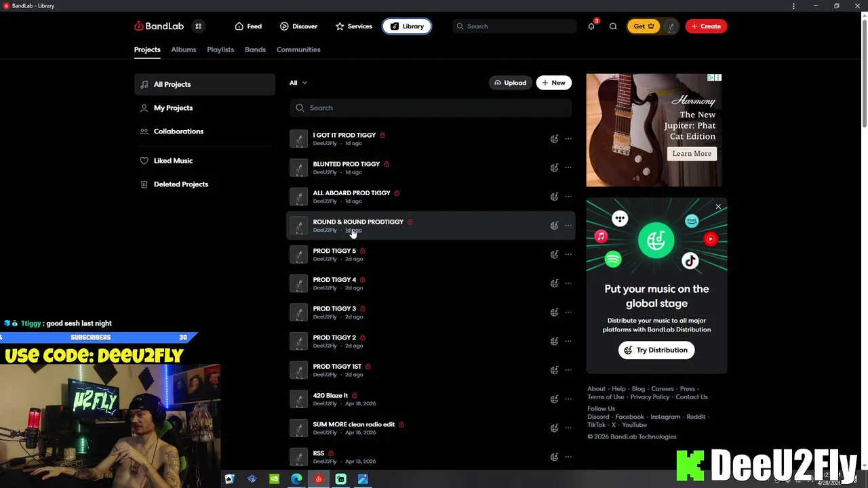Open studio icon for I GOT IT PROD TIGGY
This screenshot has width=868, height=488.
point(554,139)
